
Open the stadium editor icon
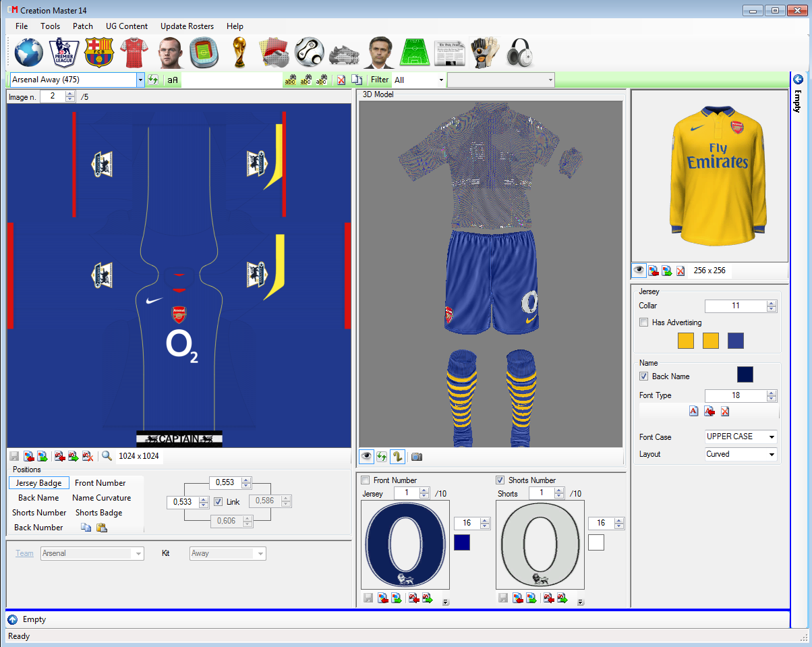203,52
